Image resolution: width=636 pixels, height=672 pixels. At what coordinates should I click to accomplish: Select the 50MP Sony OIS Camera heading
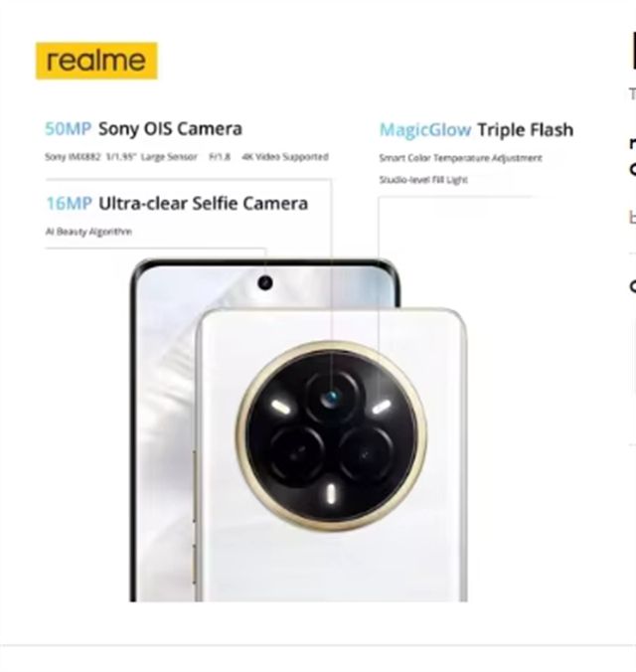[143, 128]
